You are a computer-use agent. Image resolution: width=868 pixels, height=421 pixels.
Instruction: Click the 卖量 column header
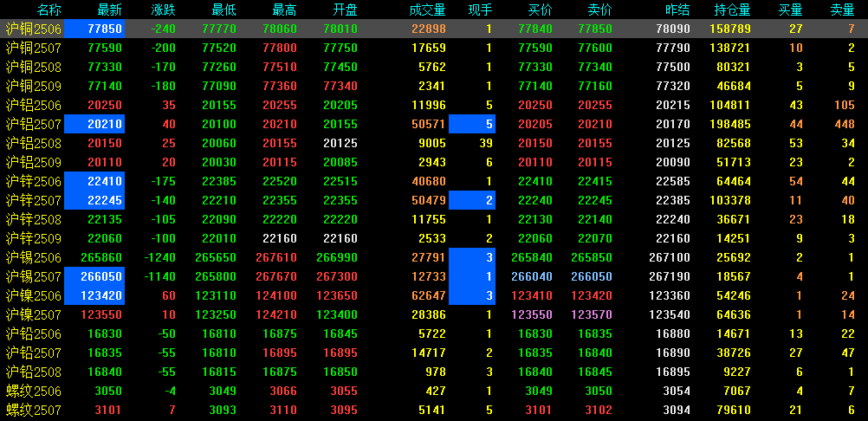point(843,10)
